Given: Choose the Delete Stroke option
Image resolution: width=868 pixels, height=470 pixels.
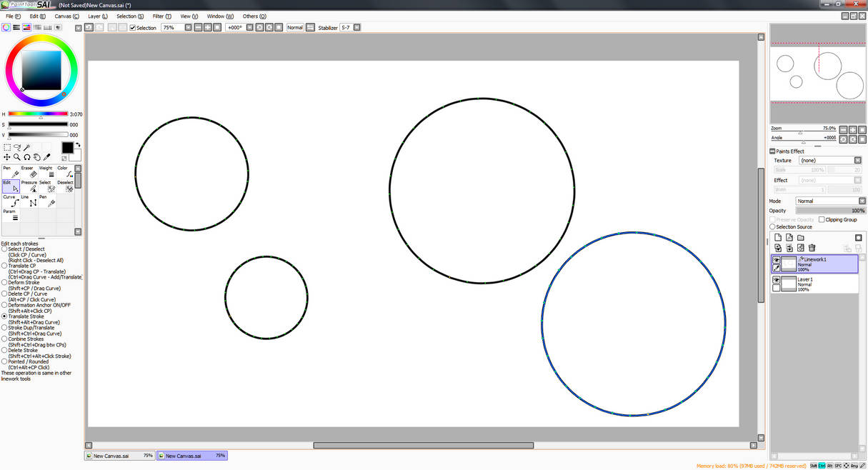Looking at the screenshot, I should pos(4,351).
